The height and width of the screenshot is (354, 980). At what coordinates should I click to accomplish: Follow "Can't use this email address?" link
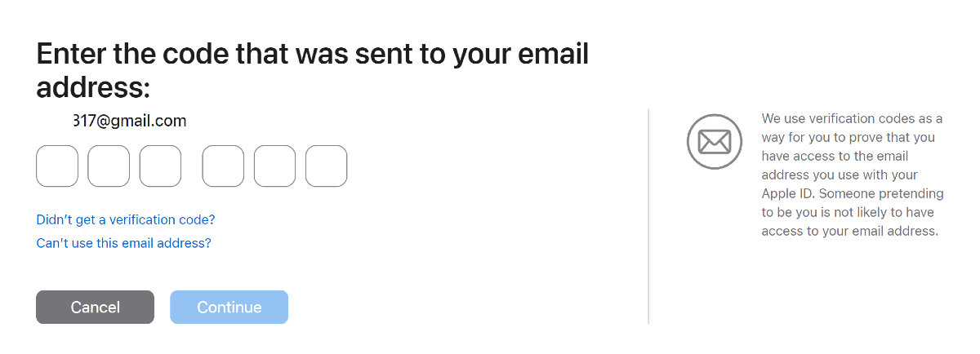(123, 243)
